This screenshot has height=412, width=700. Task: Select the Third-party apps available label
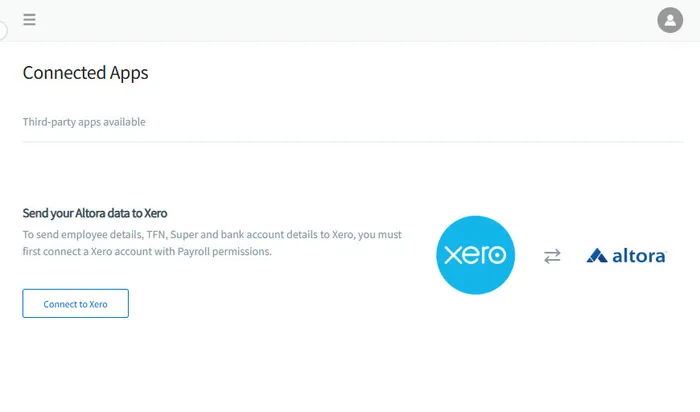pyautogui.click(x=84, y=122)
